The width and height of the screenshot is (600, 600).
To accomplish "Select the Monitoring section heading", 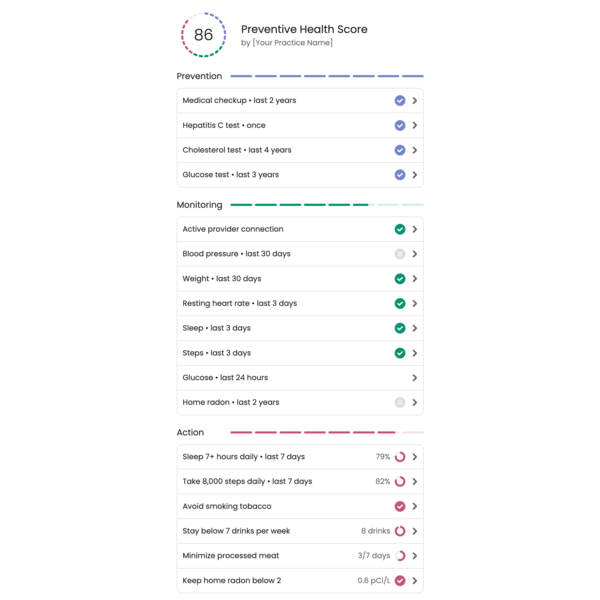I will [199, 205].
